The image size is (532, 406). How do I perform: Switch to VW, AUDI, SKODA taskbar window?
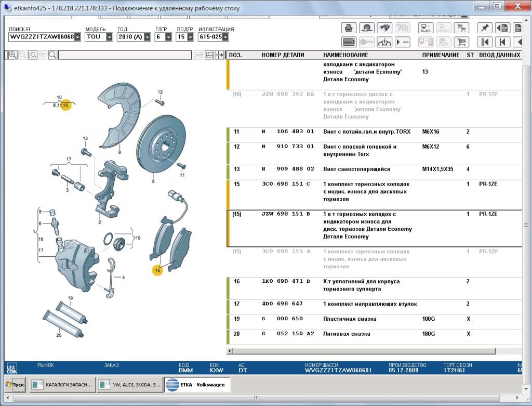[130, 385]
